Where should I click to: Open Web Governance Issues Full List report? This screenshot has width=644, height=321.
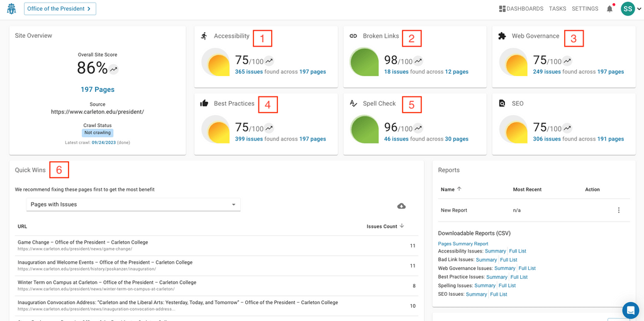click(527, 268)
